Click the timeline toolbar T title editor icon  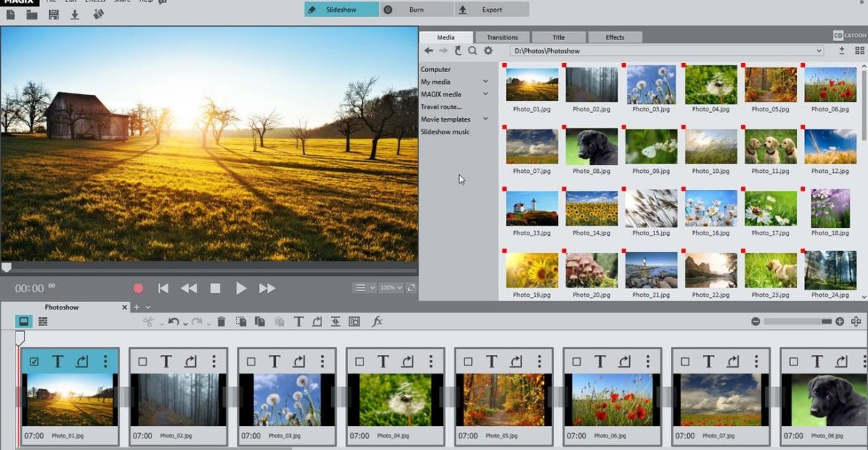[298, 322]
